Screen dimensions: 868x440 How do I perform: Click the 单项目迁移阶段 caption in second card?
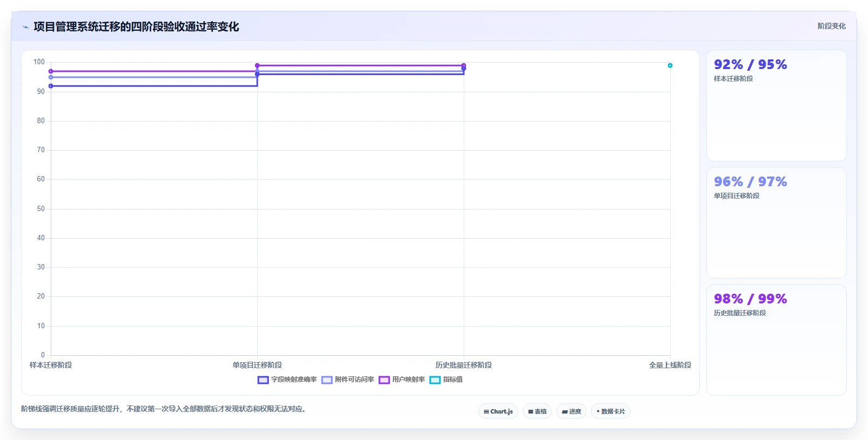coord(737,196)
